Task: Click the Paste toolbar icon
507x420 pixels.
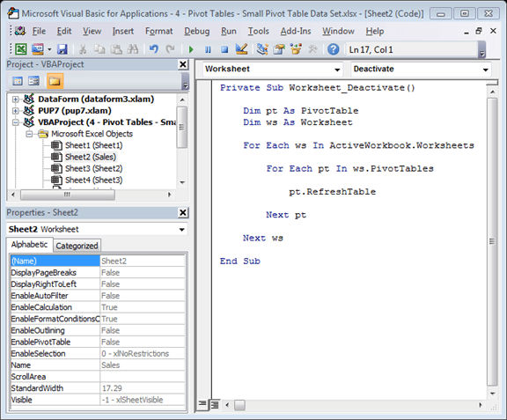Action: pyautogui.click(x=116, y=49)
